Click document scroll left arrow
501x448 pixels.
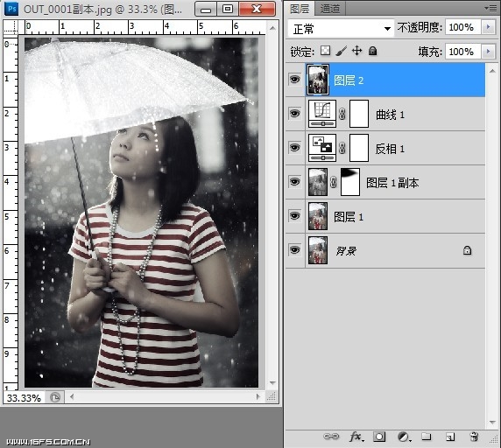click(x=72, y=397)
